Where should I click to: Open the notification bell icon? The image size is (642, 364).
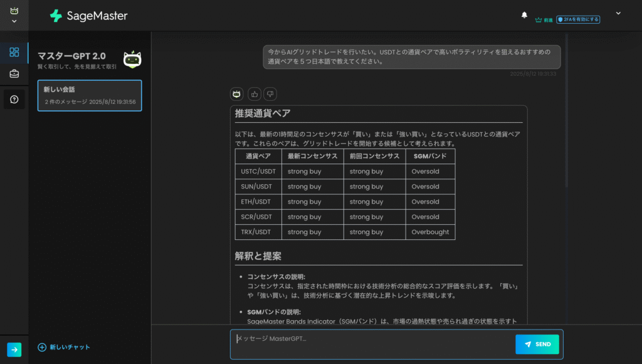pos(525,14)
